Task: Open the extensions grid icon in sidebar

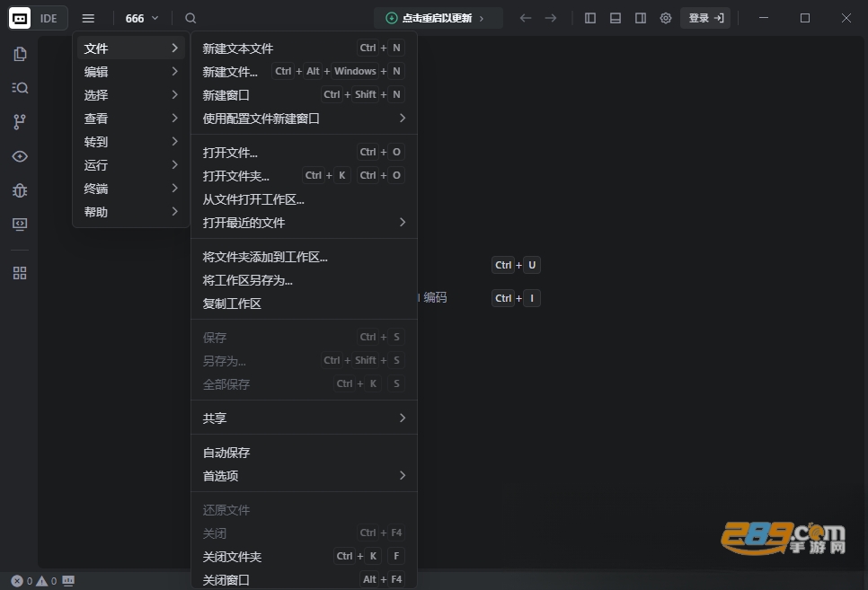Action: [x=20, y=273]
